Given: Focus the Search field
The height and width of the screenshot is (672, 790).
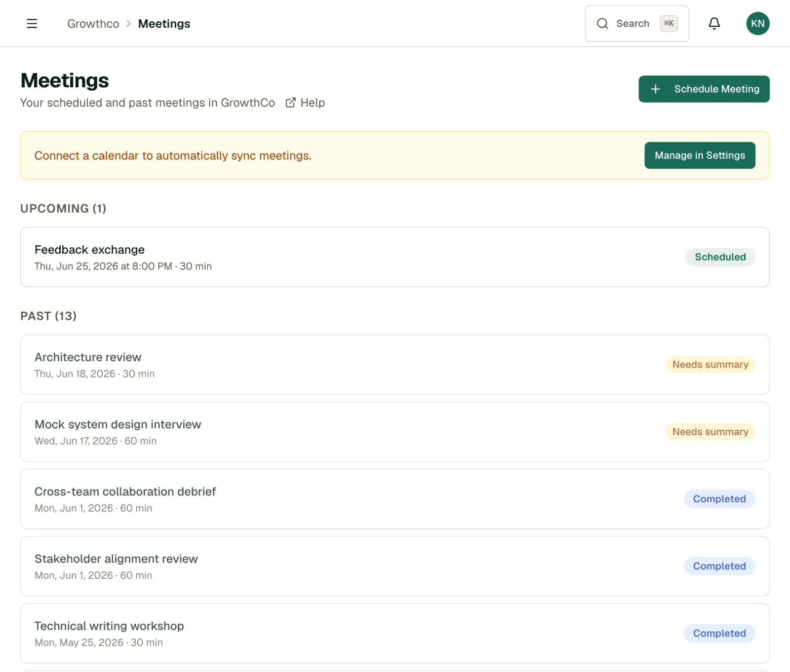Looking at the screenshot, I should click(636, 24).
